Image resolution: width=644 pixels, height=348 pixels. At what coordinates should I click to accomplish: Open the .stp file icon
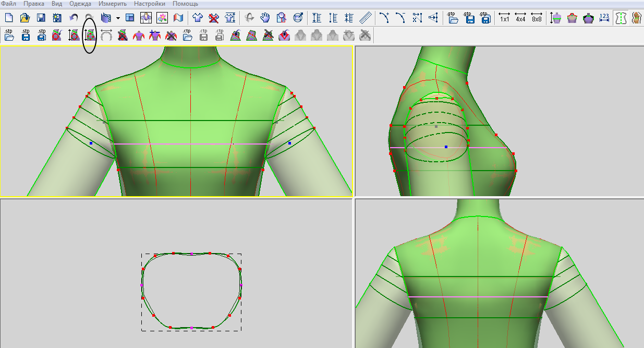pyautogui.click(x=8, y=35)
